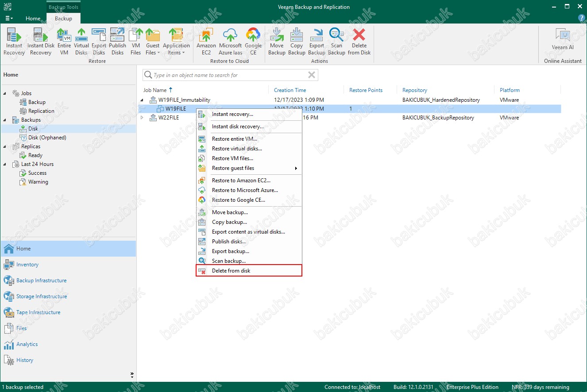
Task: Switch to the Backup ribbon tab
Action: [63, 19]
